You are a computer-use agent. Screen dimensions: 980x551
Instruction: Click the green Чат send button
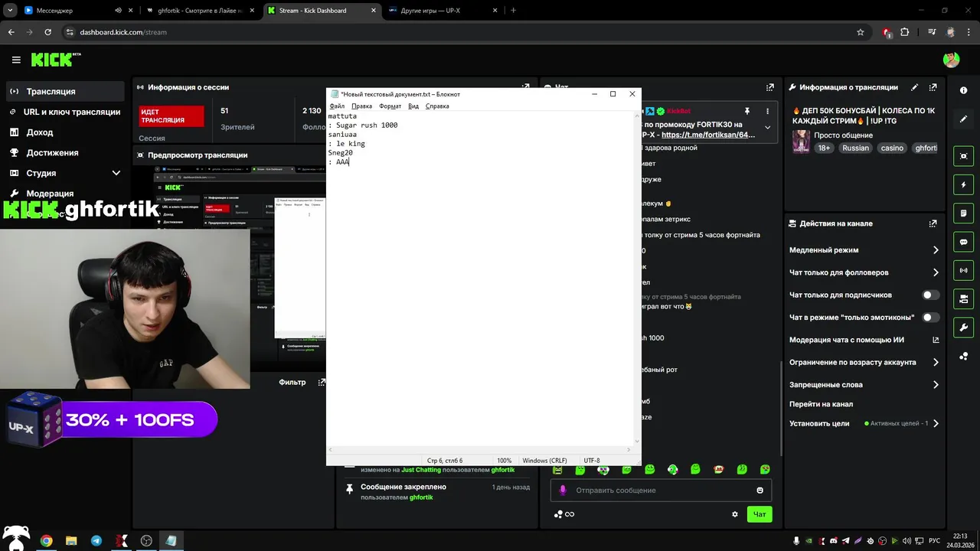(759, 514)
